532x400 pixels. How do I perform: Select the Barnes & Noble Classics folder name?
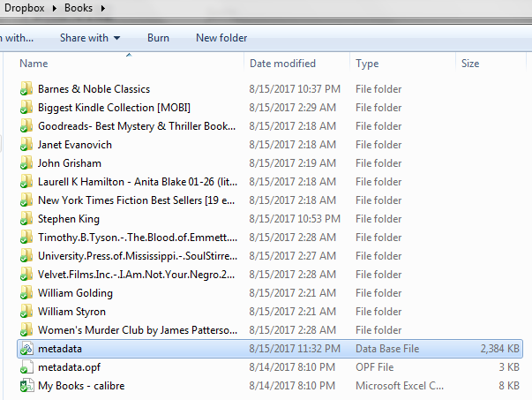pos(94,89)
